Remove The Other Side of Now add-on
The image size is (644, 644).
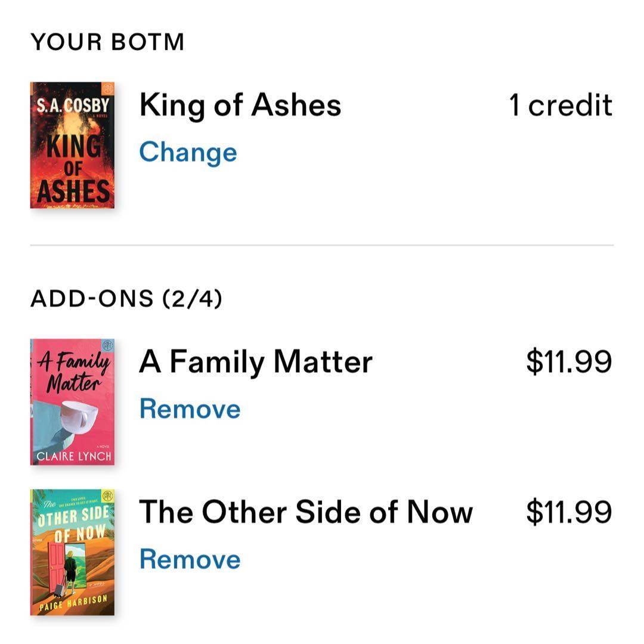[190, 559]
